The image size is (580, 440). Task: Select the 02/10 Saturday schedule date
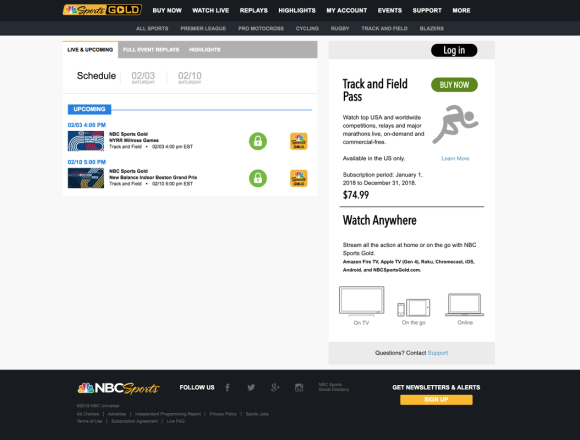[x=190, y=78]
